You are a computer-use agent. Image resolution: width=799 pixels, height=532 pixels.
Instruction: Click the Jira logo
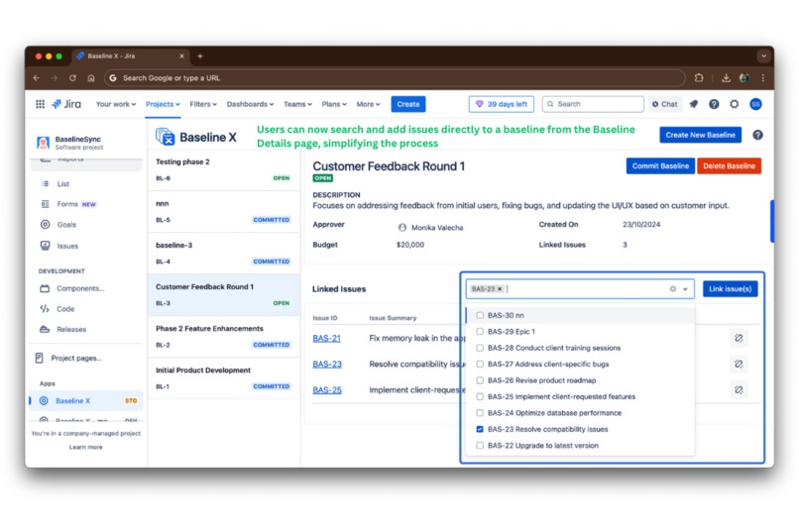coord(66,104)
